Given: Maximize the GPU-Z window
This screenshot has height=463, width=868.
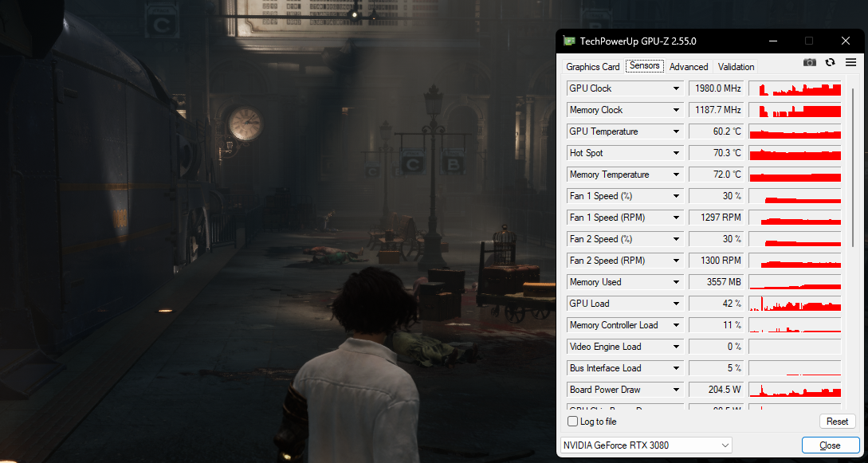Looking at the screenshot, I should (809, 41).
